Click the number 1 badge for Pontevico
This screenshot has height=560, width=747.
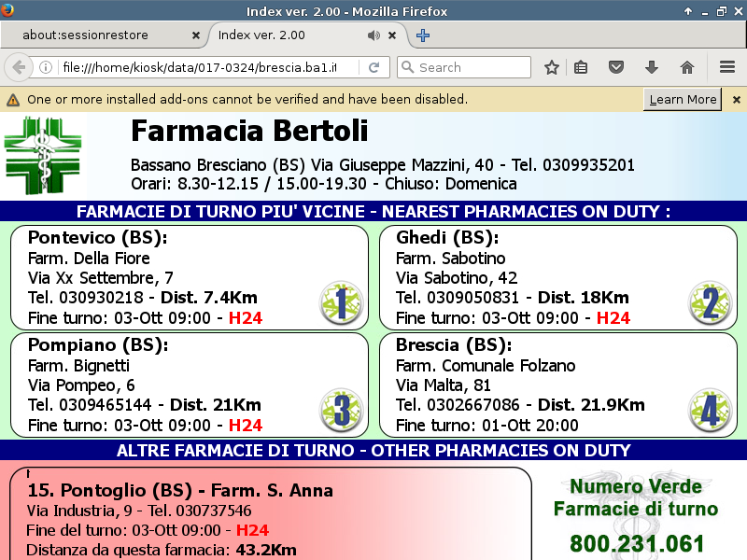[340, 302]
